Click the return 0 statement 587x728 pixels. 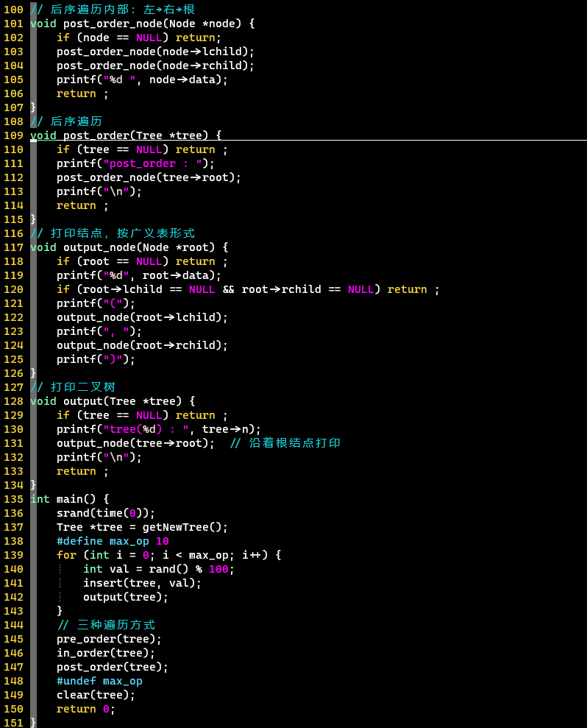86,709
